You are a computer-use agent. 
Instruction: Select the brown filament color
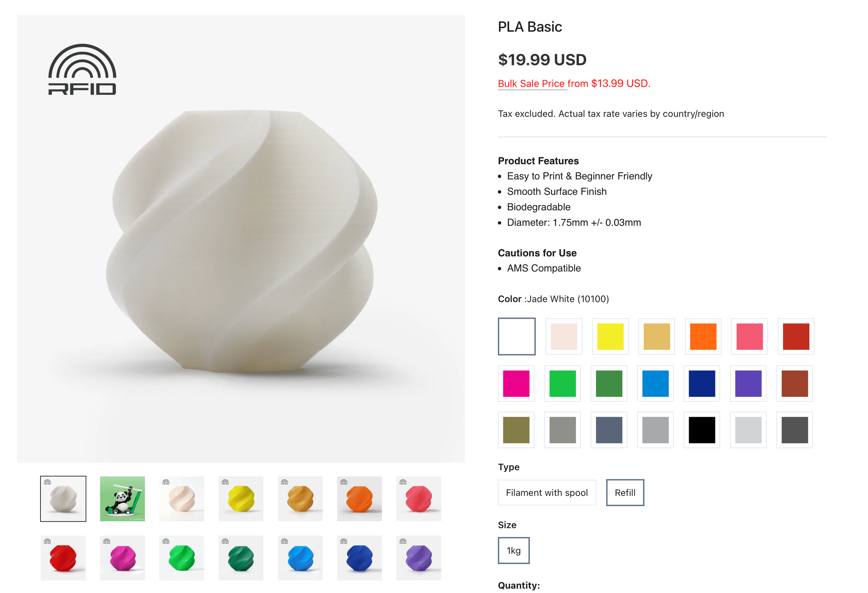(x=795, y=384)
